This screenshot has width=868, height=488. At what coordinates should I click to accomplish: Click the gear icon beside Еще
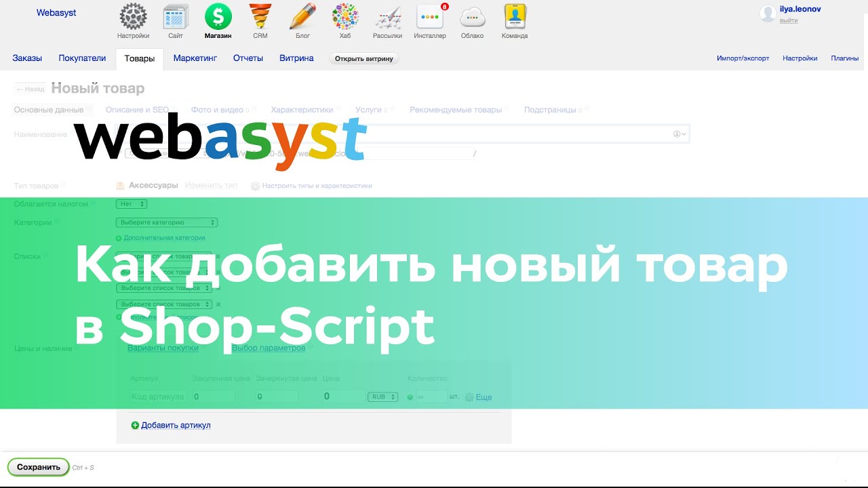tap(469, 397)
